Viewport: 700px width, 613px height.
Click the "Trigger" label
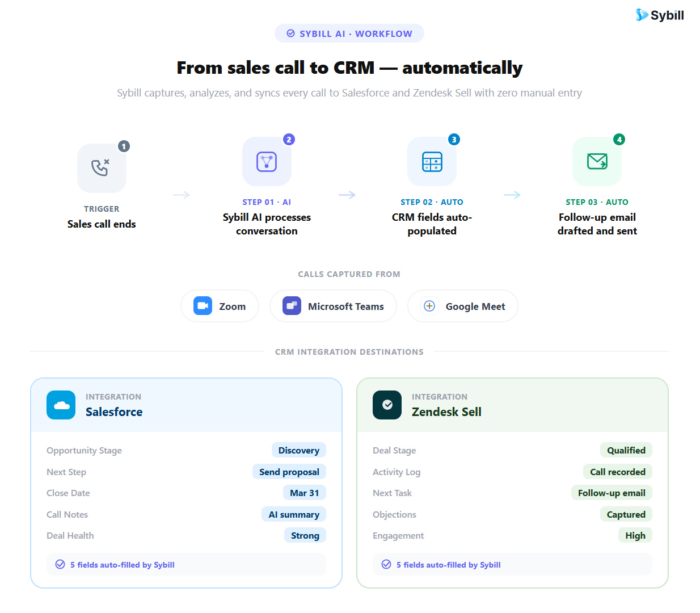102,209
